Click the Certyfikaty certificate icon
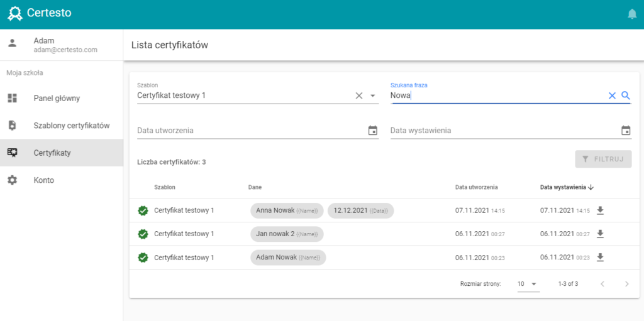 (13, 153)
